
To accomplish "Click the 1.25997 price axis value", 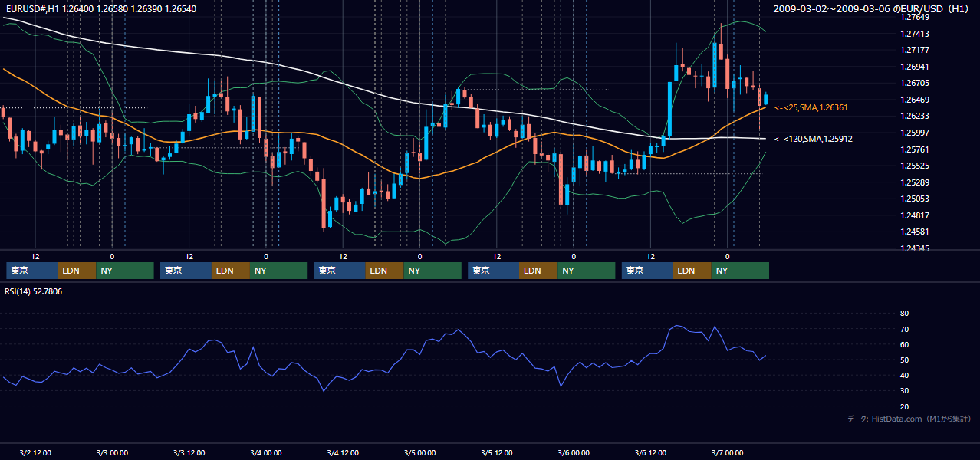I will (x=915, y=133).
